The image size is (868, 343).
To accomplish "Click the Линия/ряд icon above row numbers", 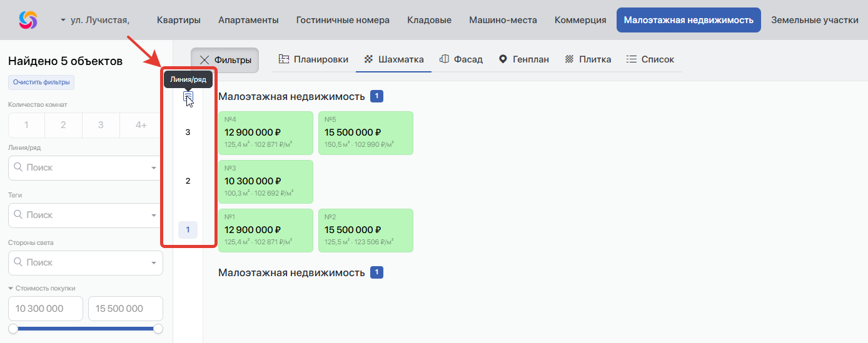I will 188,97.
